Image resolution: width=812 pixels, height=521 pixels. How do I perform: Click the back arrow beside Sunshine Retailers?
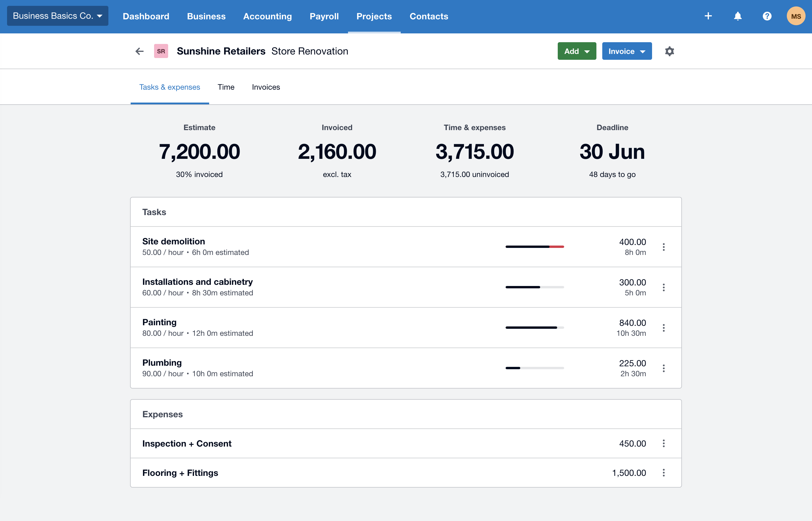pos(139,51)
